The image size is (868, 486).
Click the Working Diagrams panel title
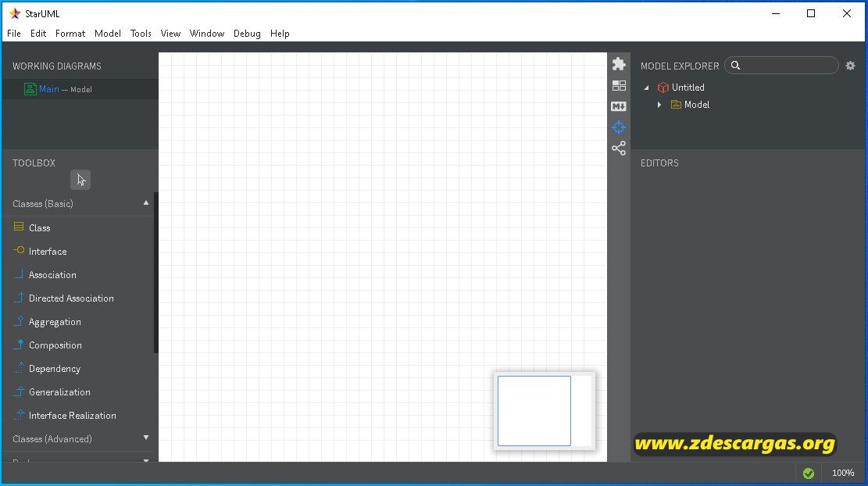[57, 66]
